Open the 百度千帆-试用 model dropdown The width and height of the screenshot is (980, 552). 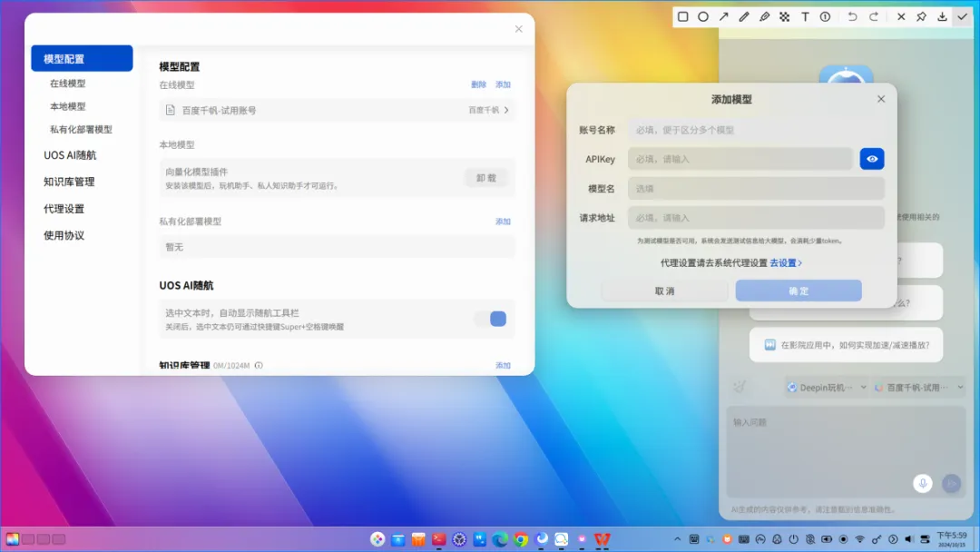click(x=918, y=388)
